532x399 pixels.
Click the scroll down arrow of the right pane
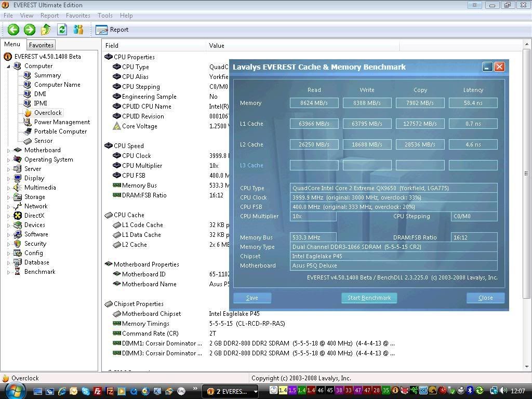coord(527,367)
